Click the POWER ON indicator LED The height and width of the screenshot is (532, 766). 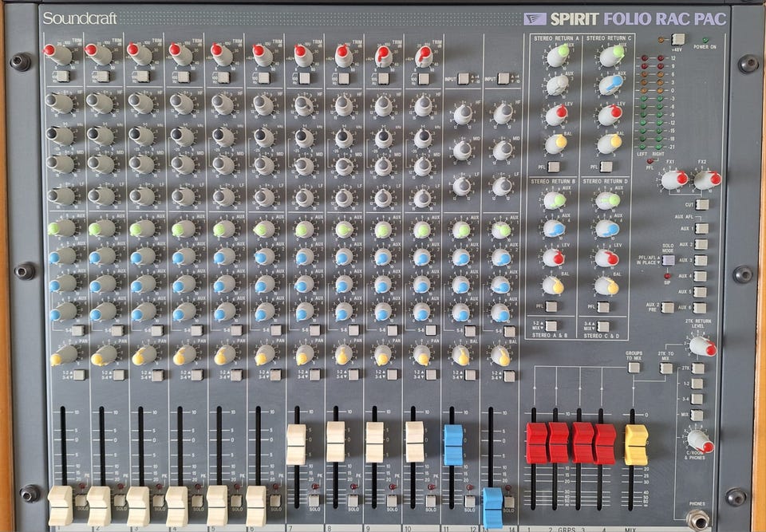point(705,40)
